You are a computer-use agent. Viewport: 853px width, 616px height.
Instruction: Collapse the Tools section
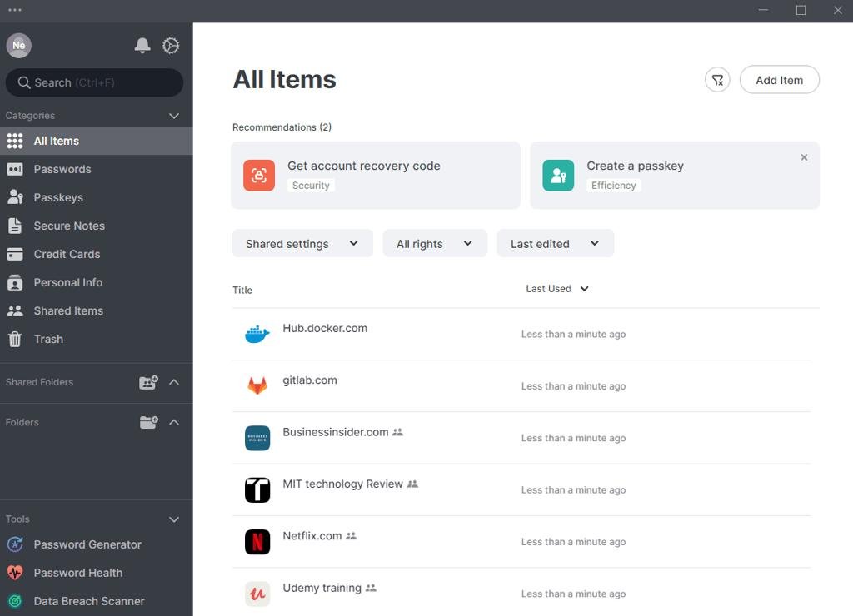(174, 519)
